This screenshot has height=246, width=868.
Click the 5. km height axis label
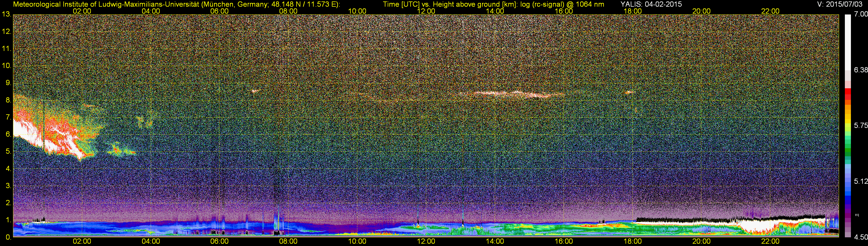(x=8, y=152)
